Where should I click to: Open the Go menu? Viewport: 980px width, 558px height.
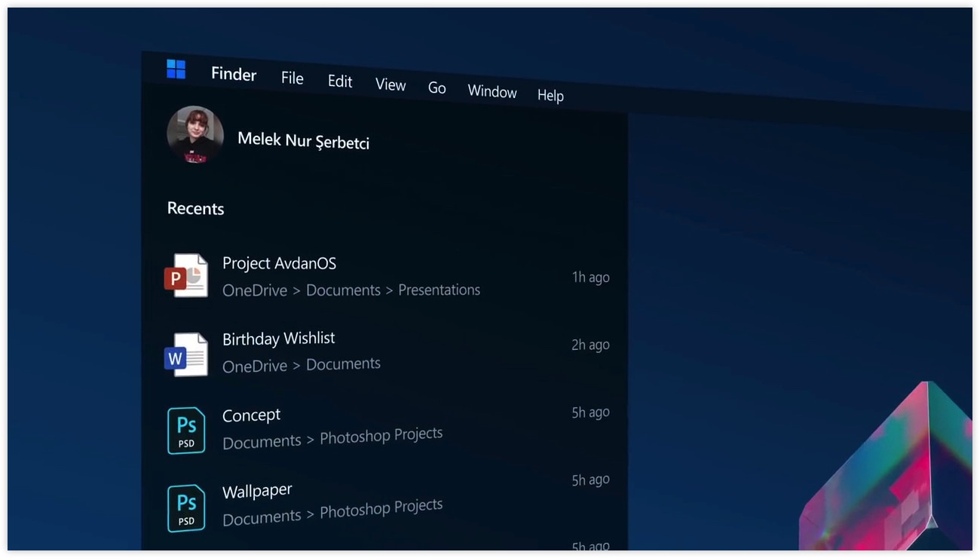pos(437,88)
